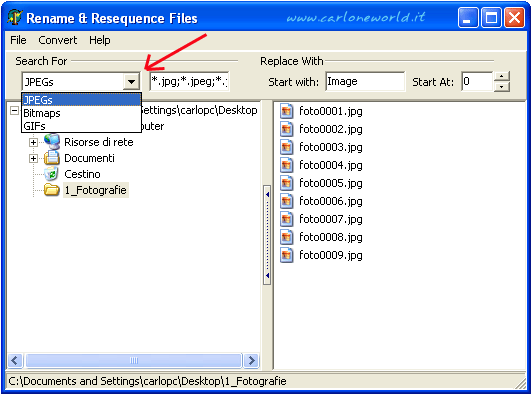This screenshot has width=531, height=396.
Task: Select the file name foto0009.jpg
Action: 331,255
